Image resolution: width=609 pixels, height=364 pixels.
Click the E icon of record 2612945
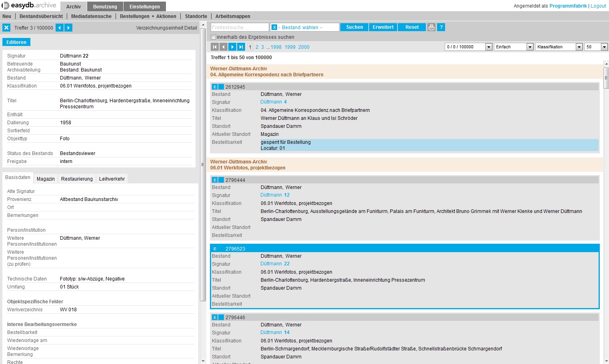[x=215, y=87]
